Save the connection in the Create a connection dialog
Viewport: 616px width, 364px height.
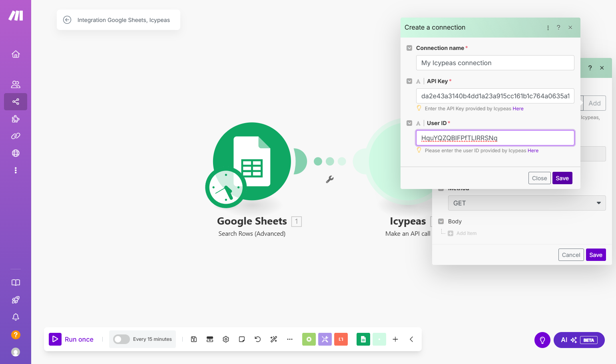[x=562, y=178]
